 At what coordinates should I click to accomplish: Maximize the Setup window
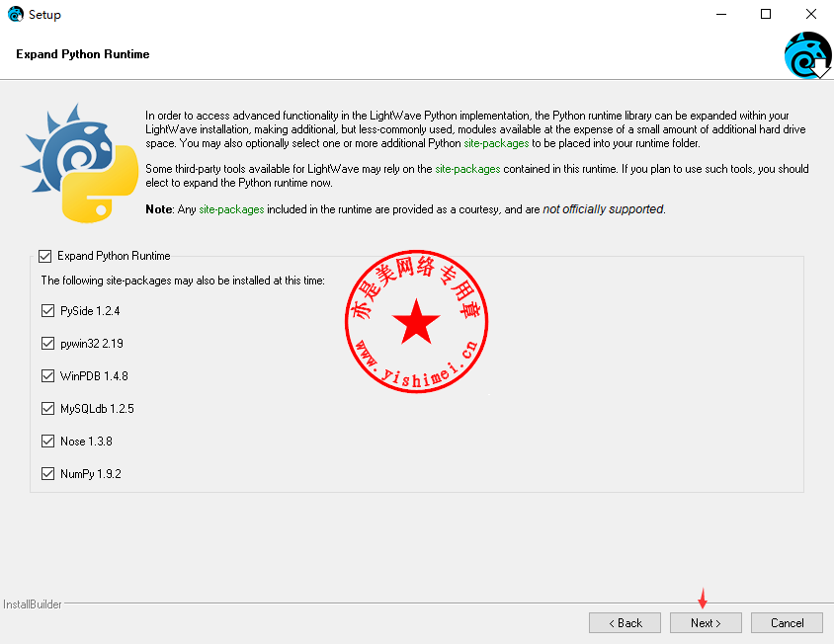click(766, 14)
